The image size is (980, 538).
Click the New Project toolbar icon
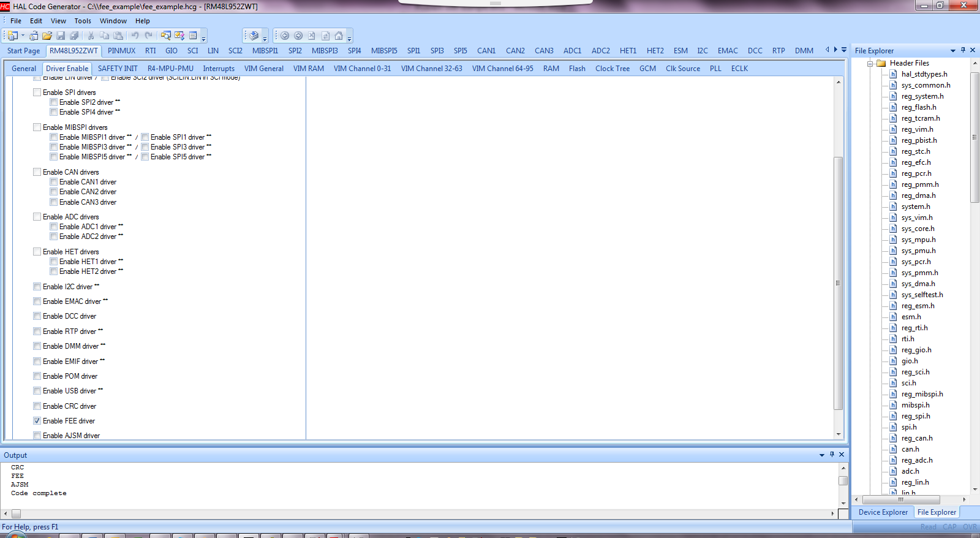pyautogui.click(x=13, y=36)
